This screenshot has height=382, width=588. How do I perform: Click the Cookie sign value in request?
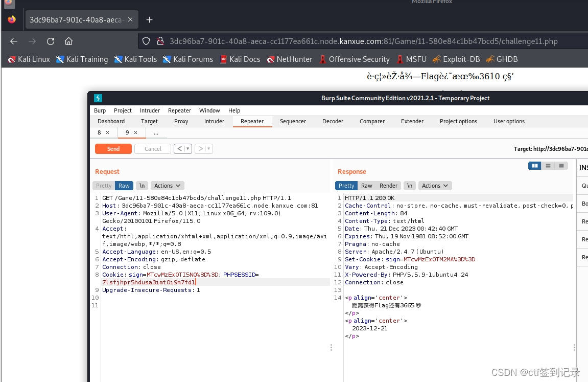[x=182, y=275]
